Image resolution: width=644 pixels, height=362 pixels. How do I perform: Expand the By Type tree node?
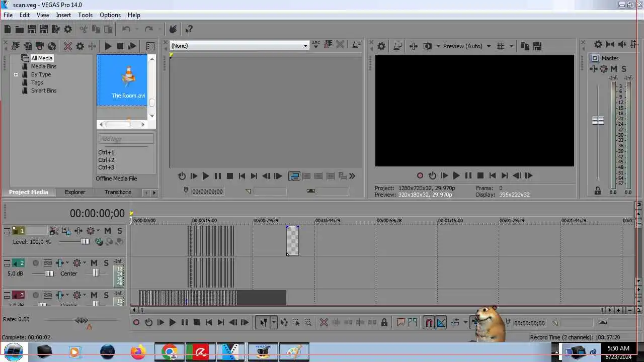[16, 74]
